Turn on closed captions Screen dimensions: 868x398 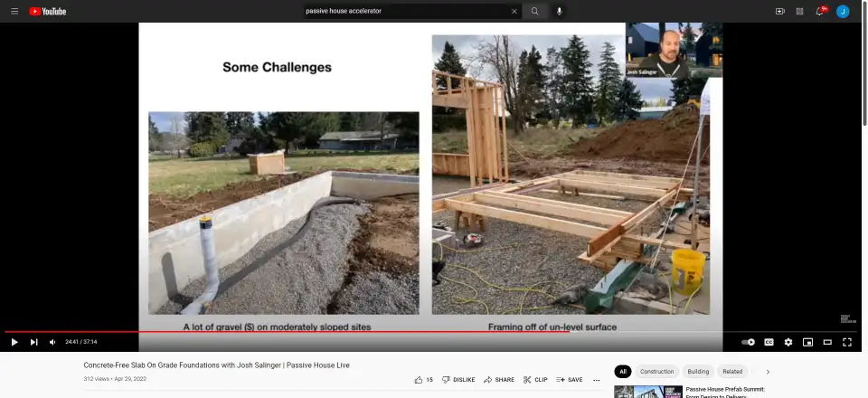coord(769,342)
